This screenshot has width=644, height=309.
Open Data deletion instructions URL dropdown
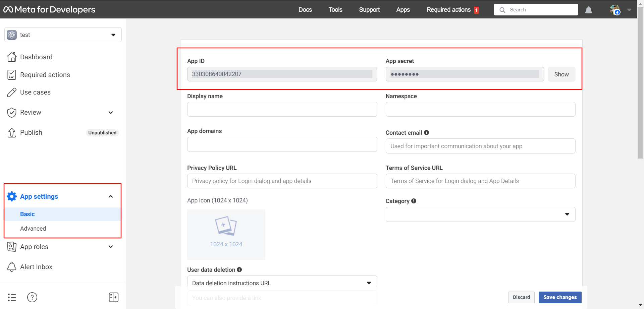click(282, 283)
